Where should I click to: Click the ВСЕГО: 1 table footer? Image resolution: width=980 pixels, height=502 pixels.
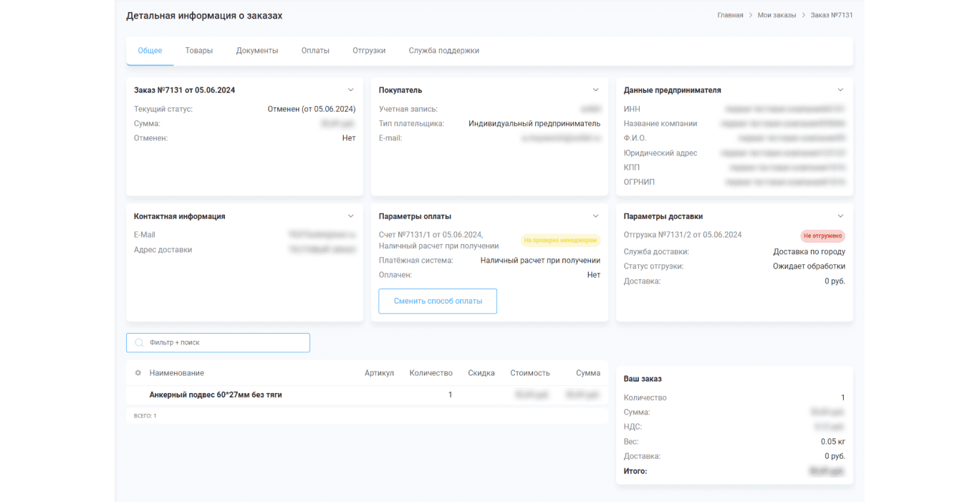click(x=145, y=416)
